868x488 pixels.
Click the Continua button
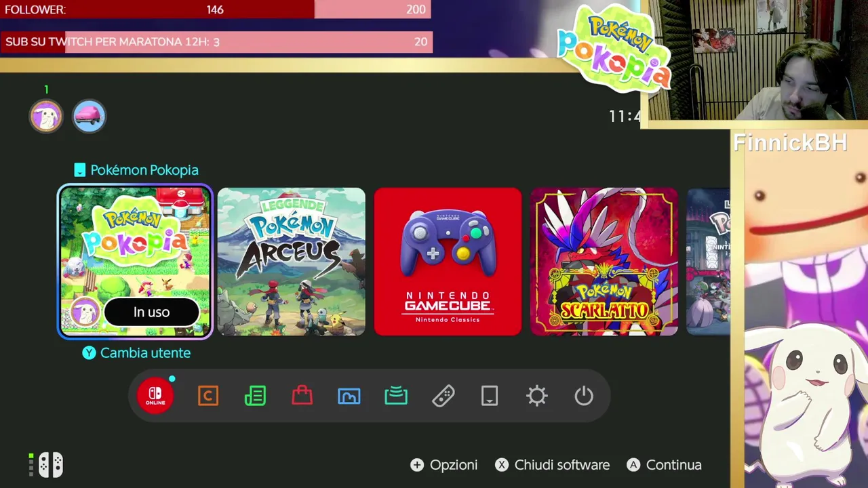(664, 465)
